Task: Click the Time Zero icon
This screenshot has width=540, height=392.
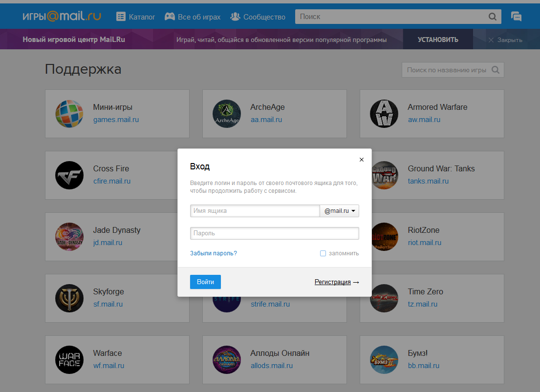Action: pos(385,298)
